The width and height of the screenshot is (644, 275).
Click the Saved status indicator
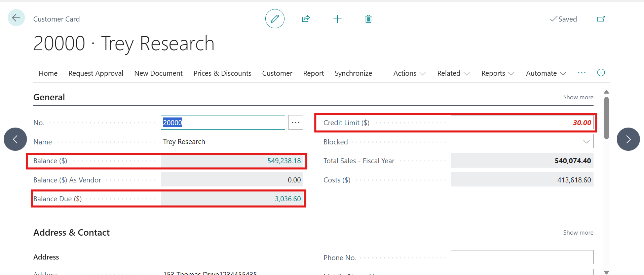click(x=563, y=19)
